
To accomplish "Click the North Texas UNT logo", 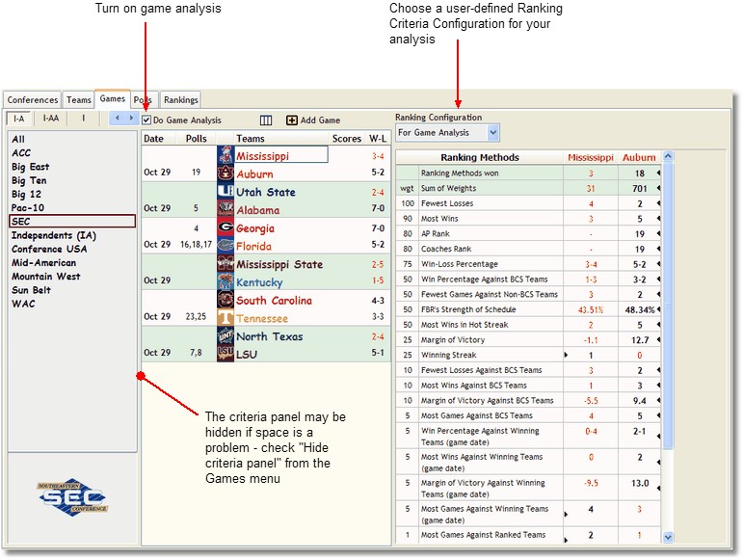I will point(226,335).
